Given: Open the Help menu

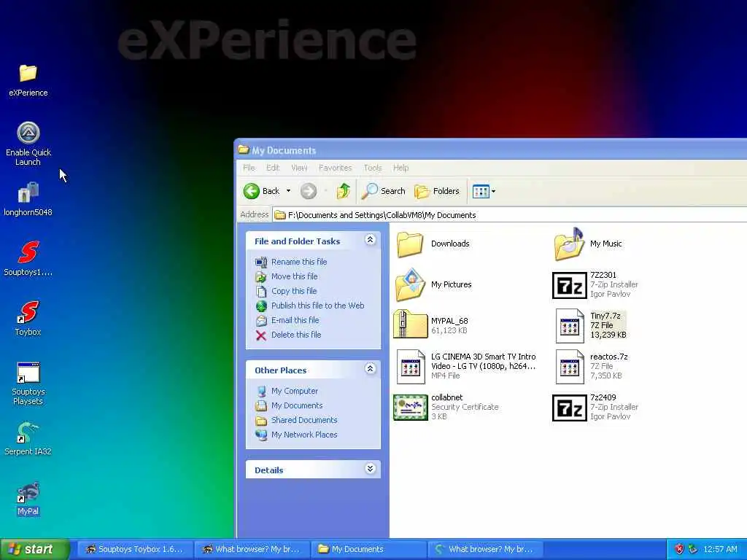Looking at the screenshot, I should click(x=400, y=168).
